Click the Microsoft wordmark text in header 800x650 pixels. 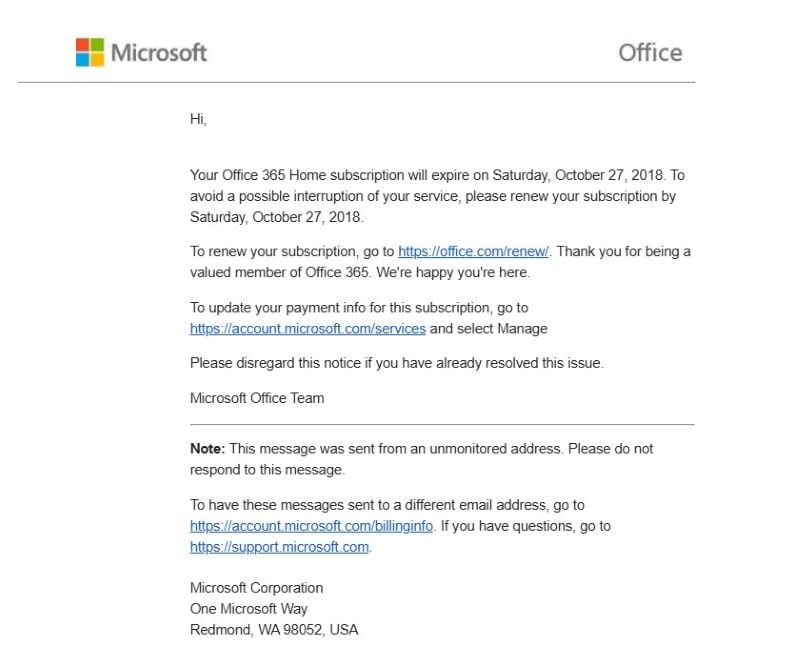(159, 52)
